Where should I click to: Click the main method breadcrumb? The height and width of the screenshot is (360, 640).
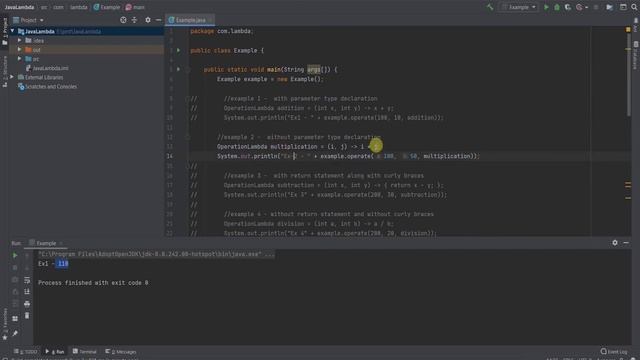(135, 7)
